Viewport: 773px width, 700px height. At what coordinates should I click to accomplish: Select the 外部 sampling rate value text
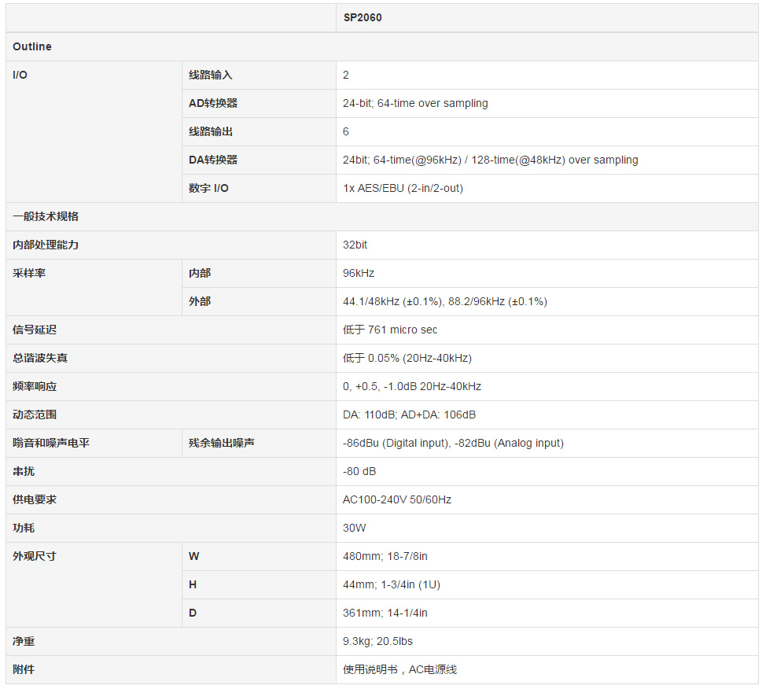[444, 301]
